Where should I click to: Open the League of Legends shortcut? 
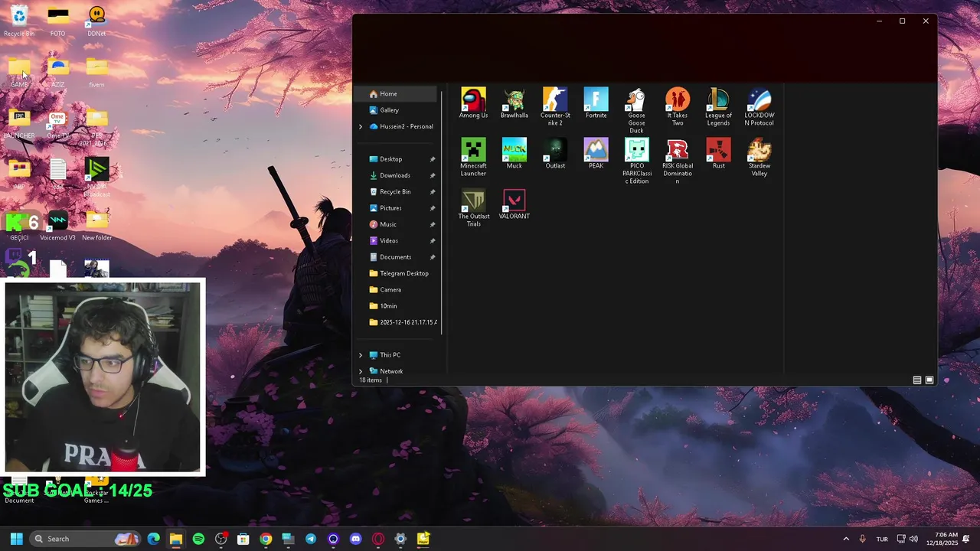coord(718,107)
